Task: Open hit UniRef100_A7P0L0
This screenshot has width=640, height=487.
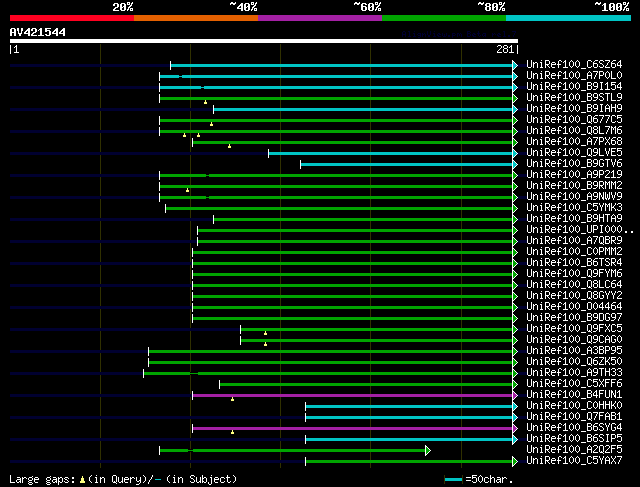Action: click(x=574, y=75)
